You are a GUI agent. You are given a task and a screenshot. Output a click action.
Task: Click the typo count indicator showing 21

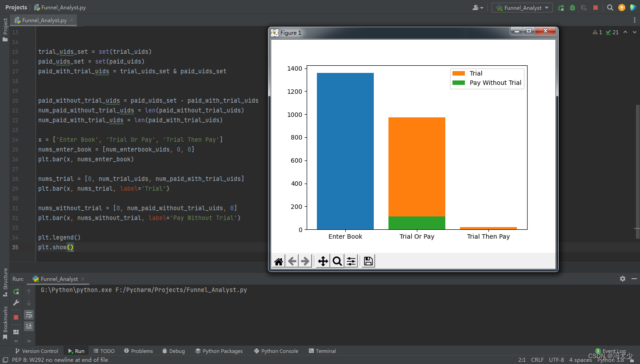tap(612, 32)
